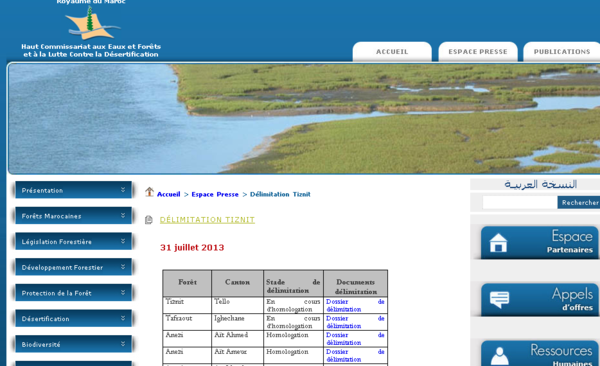Screen dimensions: 600x366
Task: Switch to the ESPACE PRESSE tab
Action: [478, 52]
